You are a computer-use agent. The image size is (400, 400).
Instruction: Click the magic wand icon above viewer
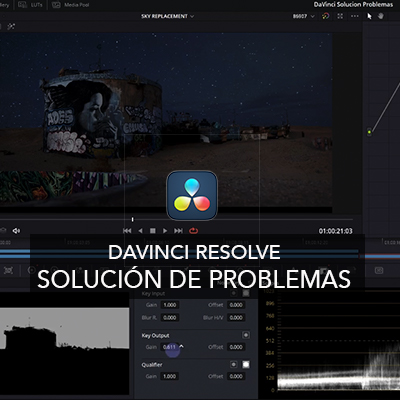tap(11, 26)
